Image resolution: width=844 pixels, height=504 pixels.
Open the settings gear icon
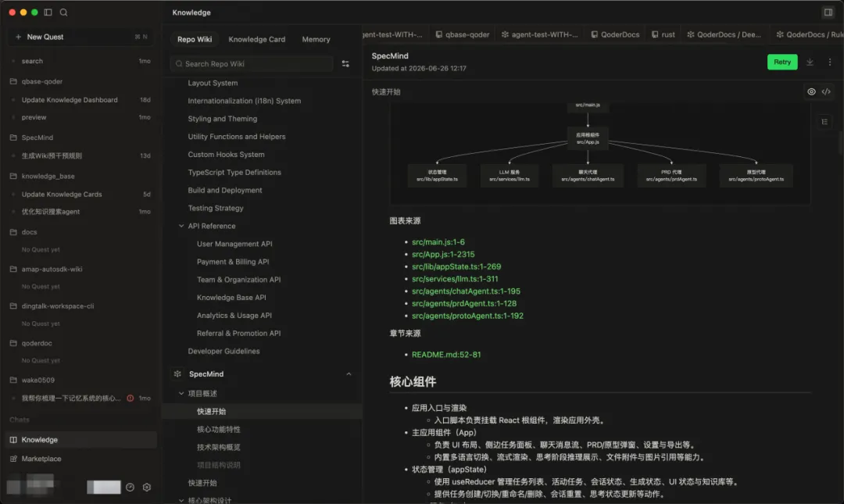point(147,487)
